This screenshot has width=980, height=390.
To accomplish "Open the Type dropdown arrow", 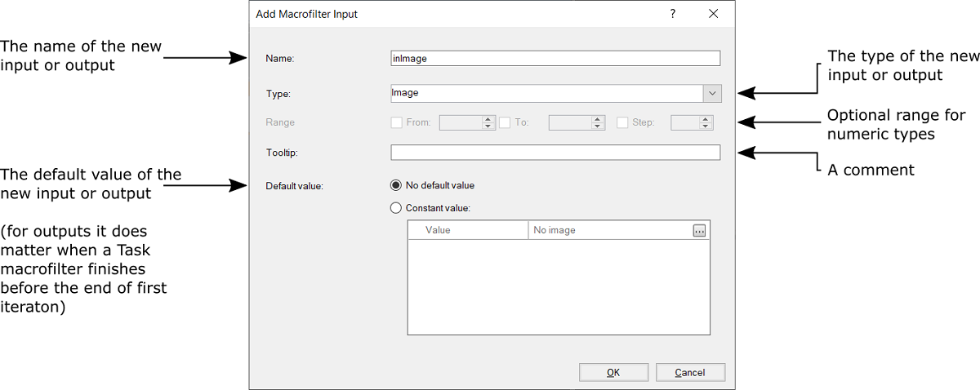I will tap(711, 93).
